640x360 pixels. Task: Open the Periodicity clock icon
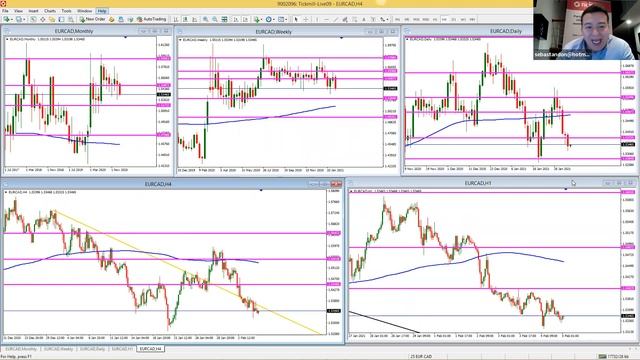pos(269,19)
